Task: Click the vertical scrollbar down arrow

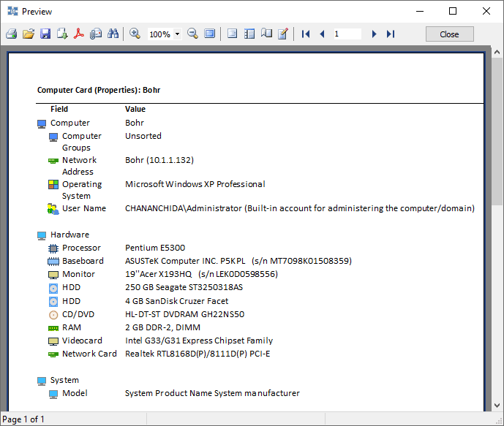Action: click(497, 405)
